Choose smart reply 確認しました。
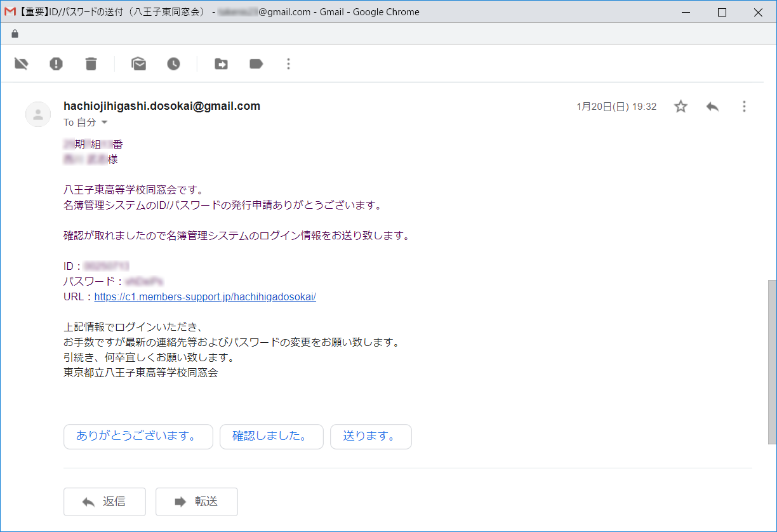 (x=272, y=436)
